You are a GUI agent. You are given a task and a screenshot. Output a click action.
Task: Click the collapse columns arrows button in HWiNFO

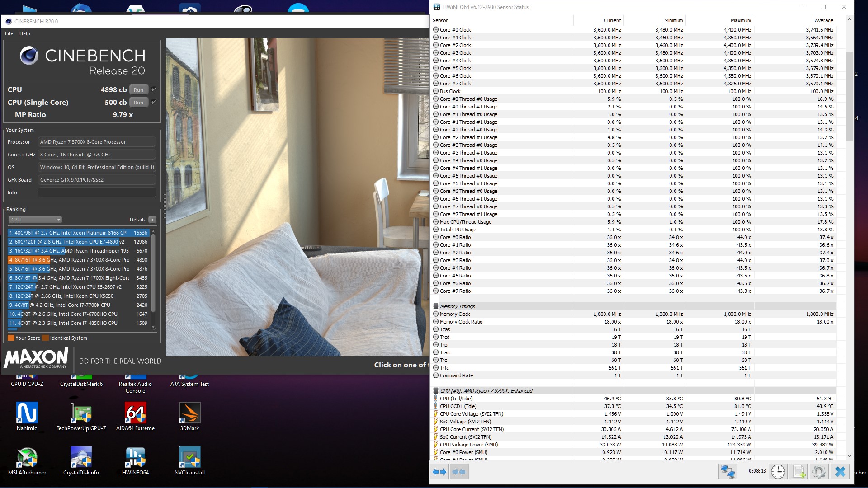459,472
